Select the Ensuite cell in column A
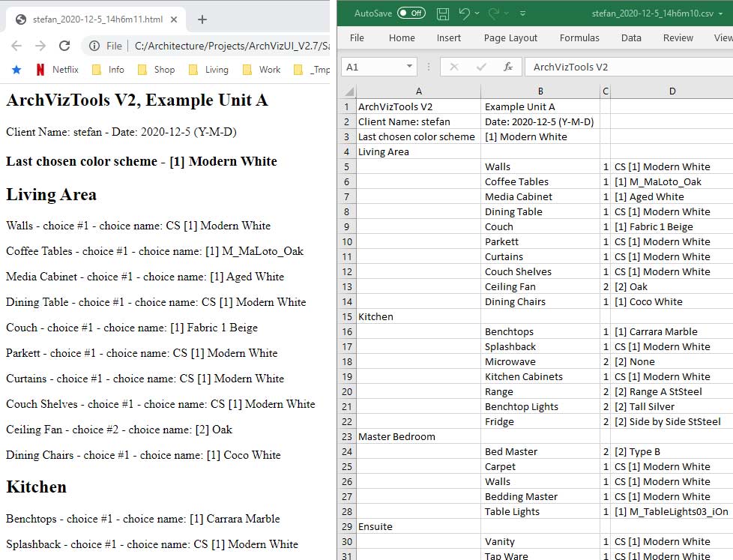 pos(418,526)
